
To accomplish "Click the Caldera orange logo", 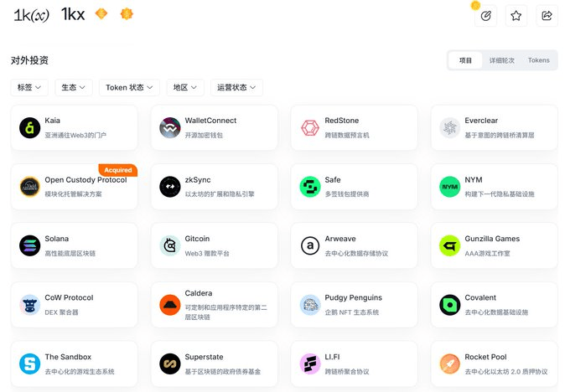I will 170,305.
